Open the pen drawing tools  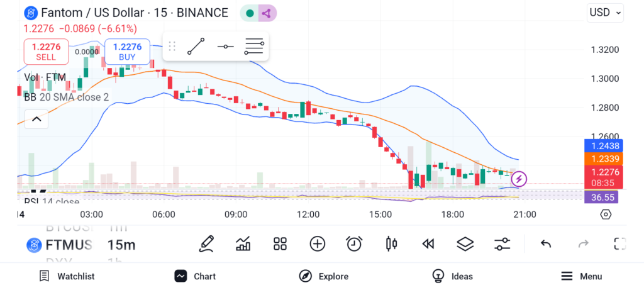(x=206, y=244)
